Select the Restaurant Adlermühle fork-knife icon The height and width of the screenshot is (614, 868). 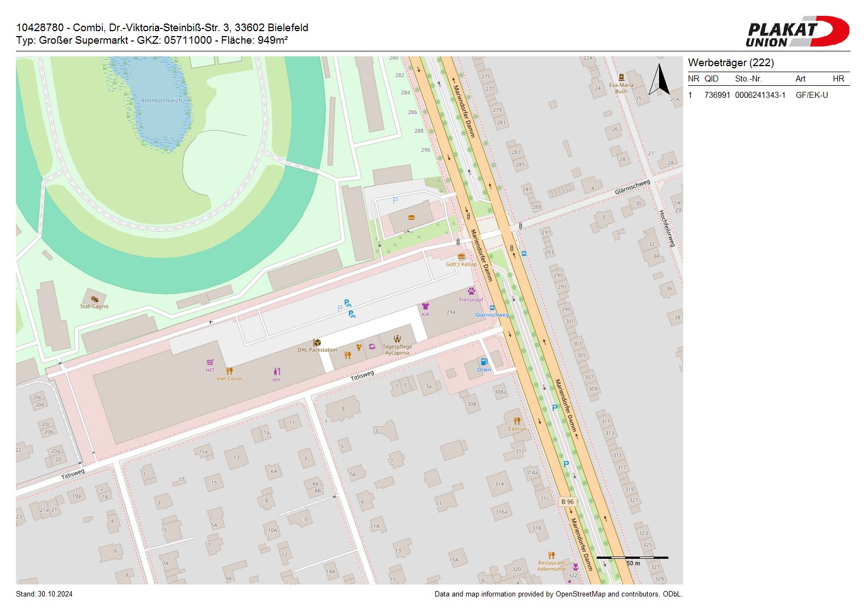click(x=551, y=555)
